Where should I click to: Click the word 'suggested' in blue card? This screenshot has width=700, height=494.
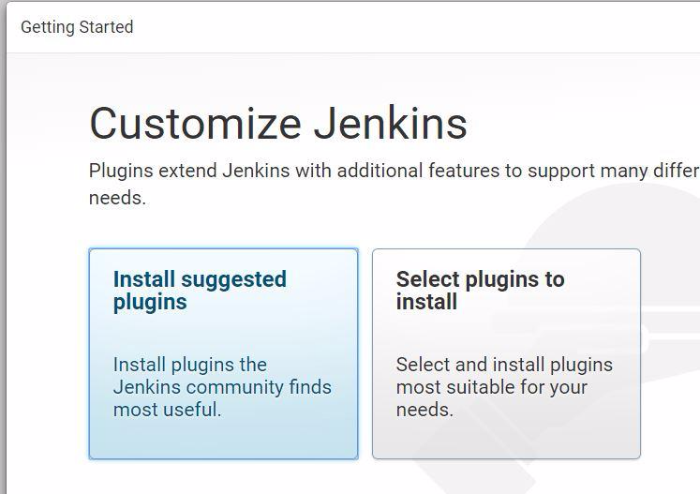[233, 281]
